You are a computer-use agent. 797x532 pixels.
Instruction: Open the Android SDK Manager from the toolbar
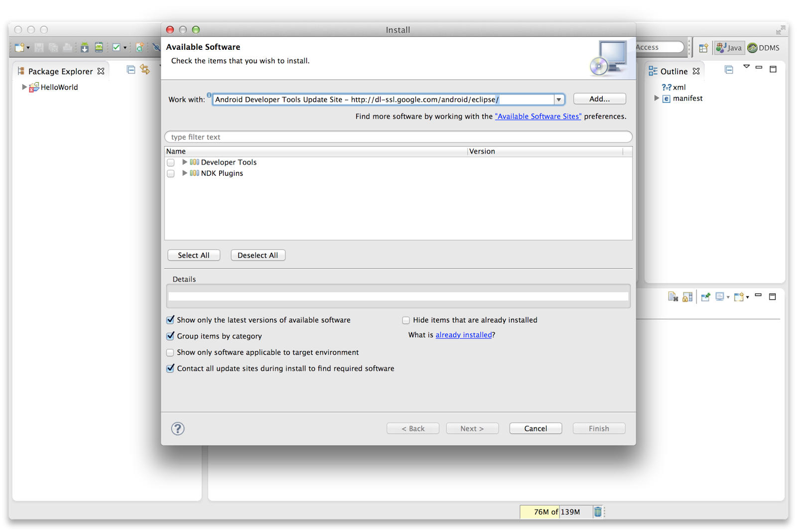[84, 47]
